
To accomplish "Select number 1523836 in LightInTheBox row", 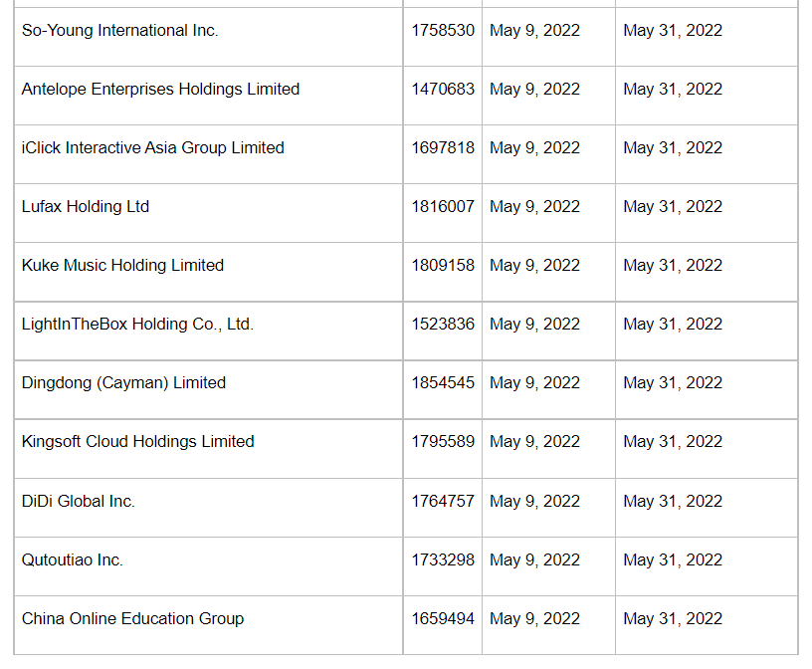I will [443, 325].
